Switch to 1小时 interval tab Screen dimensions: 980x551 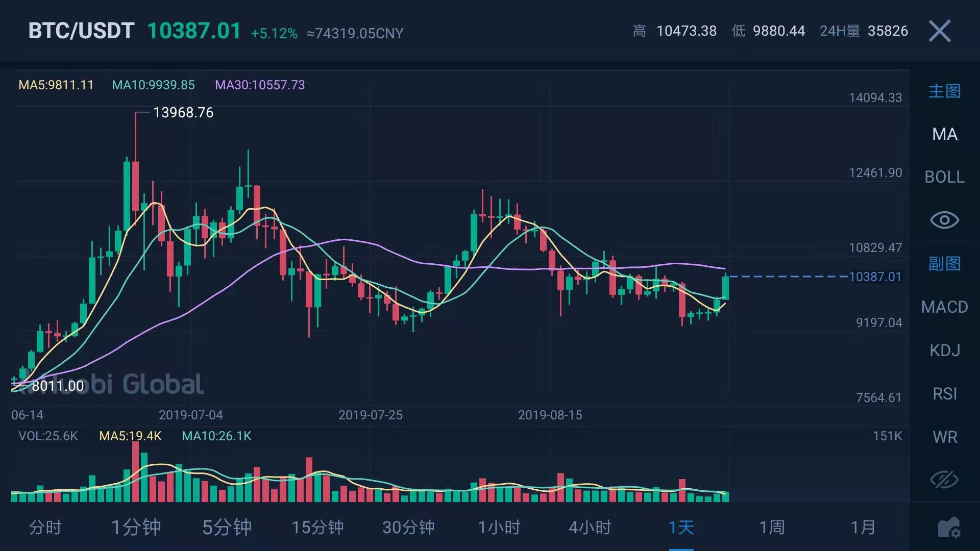point(499,528)
